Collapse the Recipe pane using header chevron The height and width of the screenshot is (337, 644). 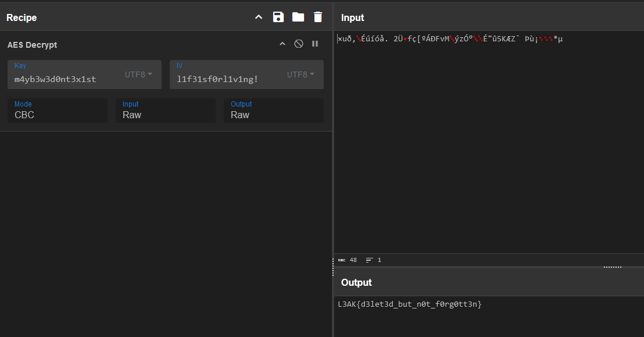(x=259, y=17)
